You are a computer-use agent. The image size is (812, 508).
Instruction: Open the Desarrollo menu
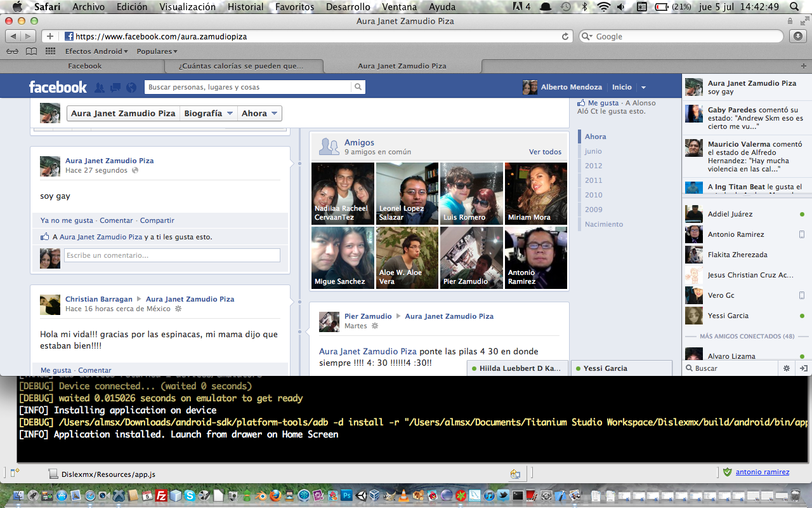(348, 7)
